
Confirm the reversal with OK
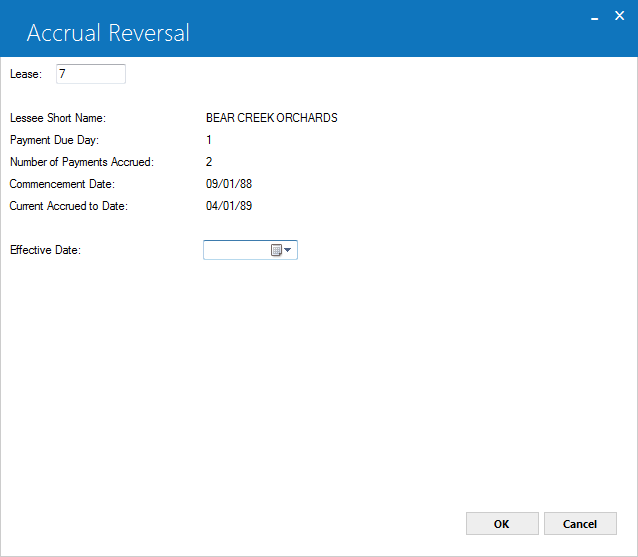click(502, 524)
